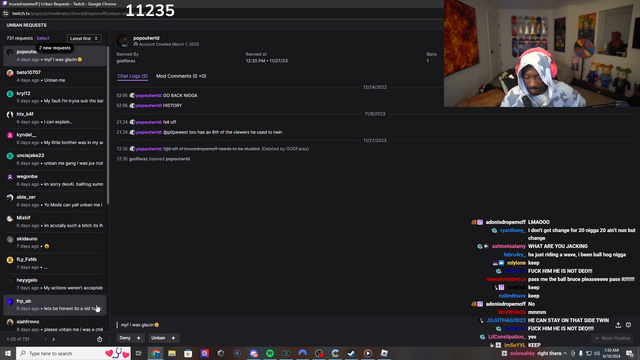Click the avatar of unclejake23 request
Screen dimensions: 640x360
coord(10,156)
